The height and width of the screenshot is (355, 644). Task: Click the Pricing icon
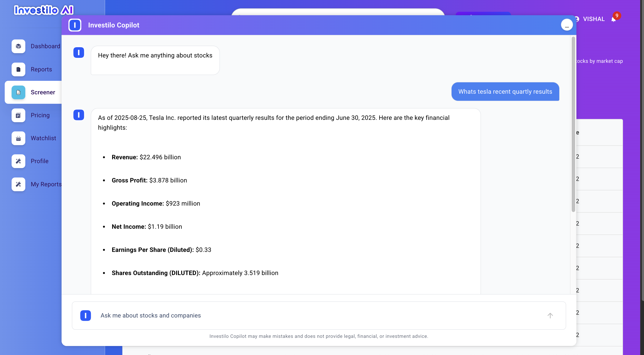pyautogui.click(x=18, y=115)
